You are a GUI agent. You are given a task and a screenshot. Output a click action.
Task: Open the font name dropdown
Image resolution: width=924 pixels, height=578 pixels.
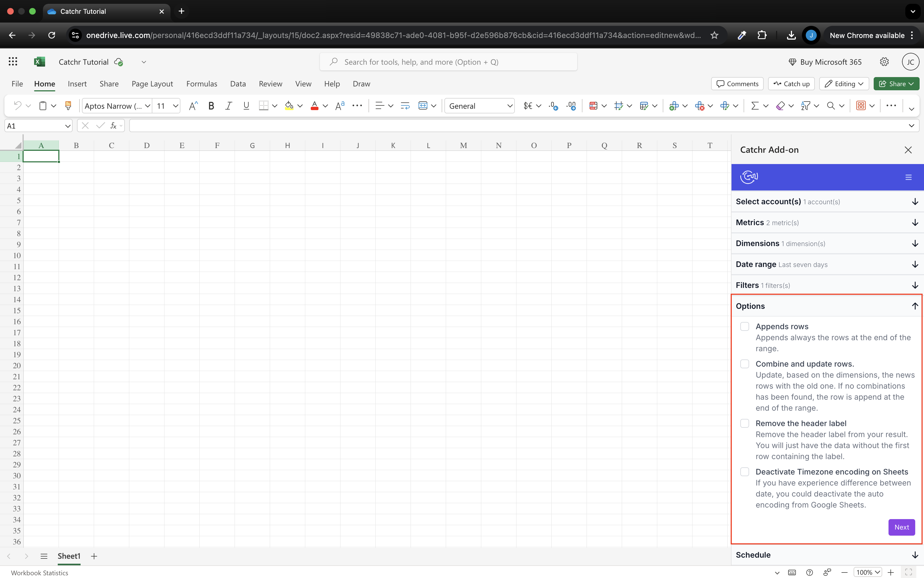147,106
